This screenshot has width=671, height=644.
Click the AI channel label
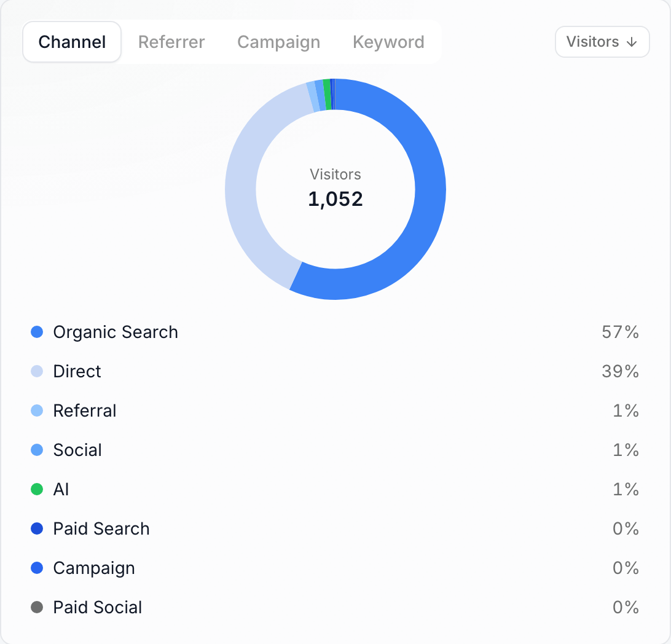click(x=61, y=489)
